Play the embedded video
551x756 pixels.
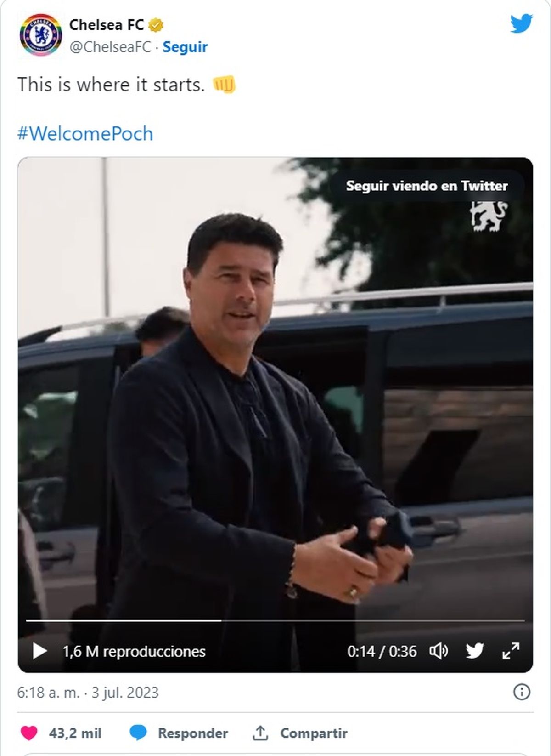coord(39,651)
